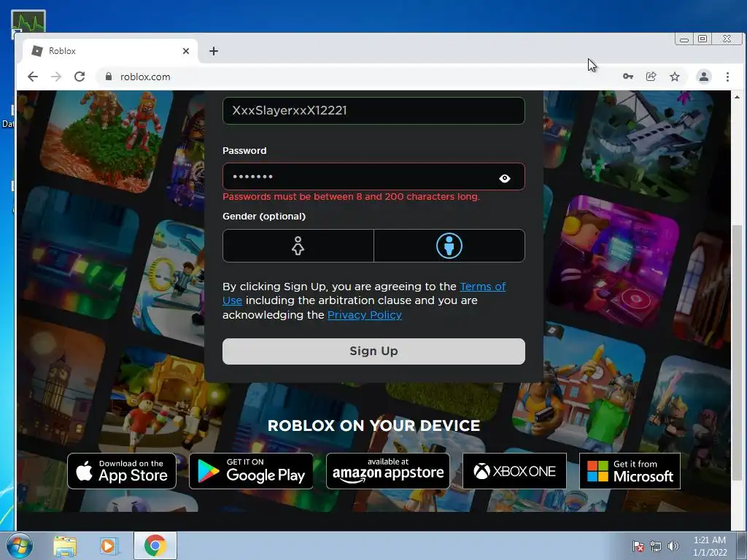Open the Chrome profile avatar
The width and height of the screenshot is (747, 560).
point(704,77)
